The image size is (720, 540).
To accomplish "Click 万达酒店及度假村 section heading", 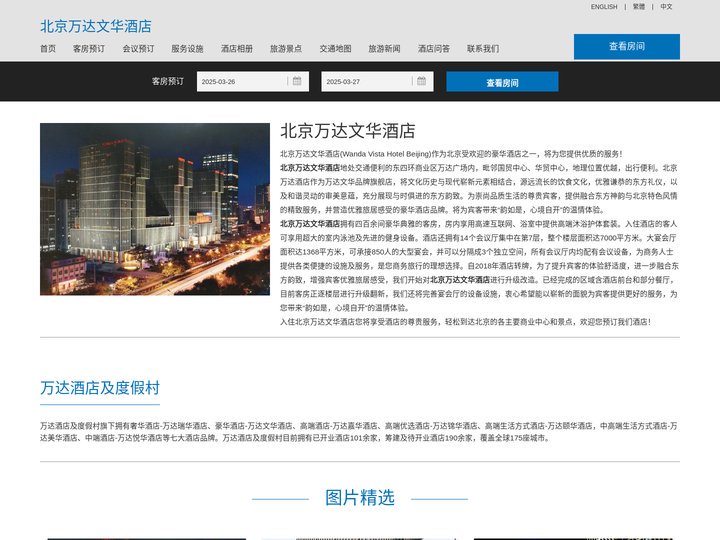I will coord(100,388).
